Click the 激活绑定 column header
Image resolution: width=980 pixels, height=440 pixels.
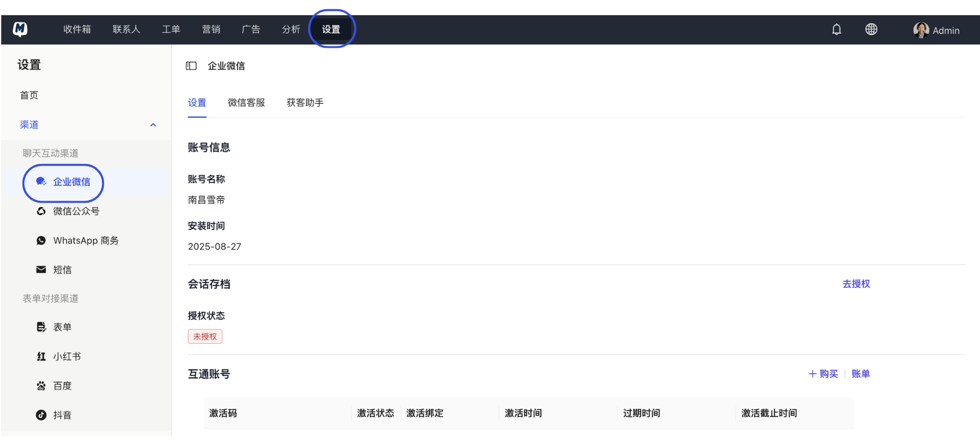pyautogui.click(x=425, y=413)
